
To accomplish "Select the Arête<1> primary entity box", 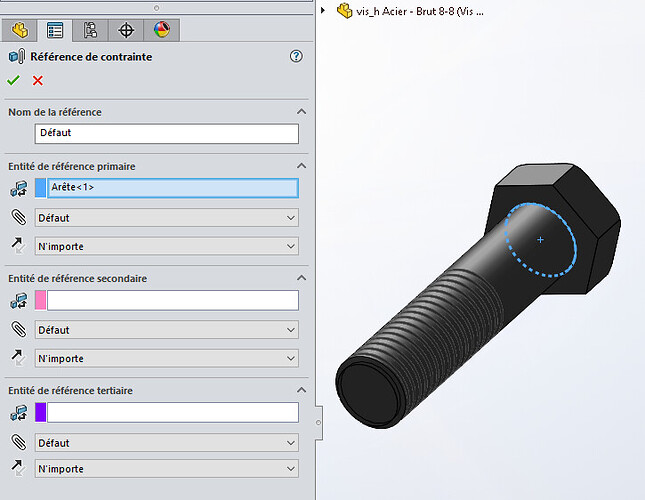I will 172,187.
